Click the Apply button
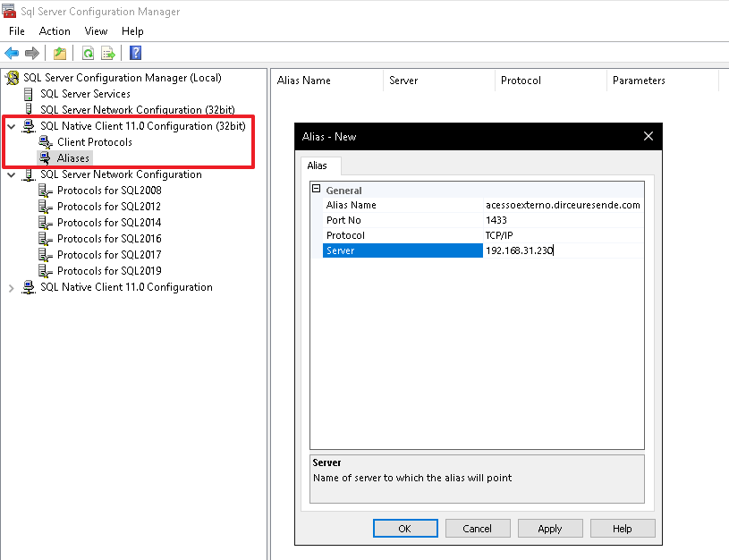729x560 pixels. 550,529
